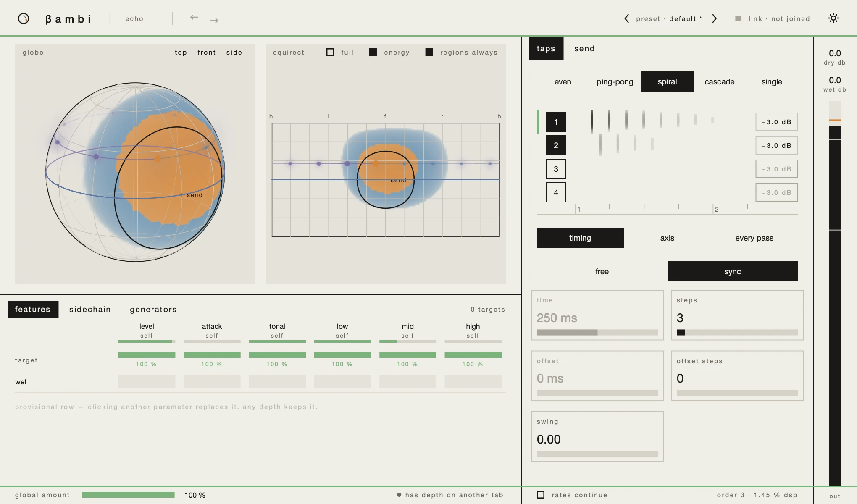Switch timing mode to free
The width and height of the screenshot is (857, 504).
[602, 271]
